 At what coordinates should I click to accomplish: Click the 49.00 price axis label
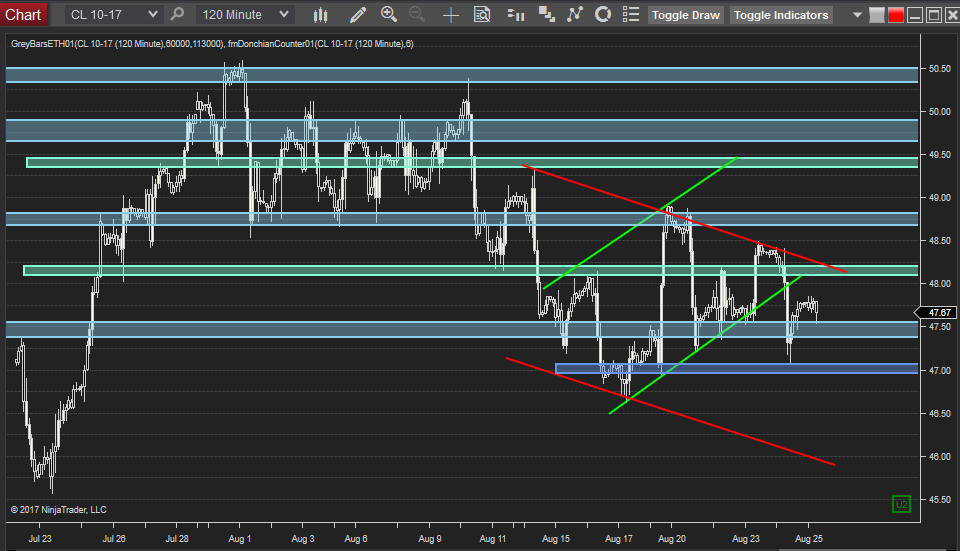[x=939, y=198]
